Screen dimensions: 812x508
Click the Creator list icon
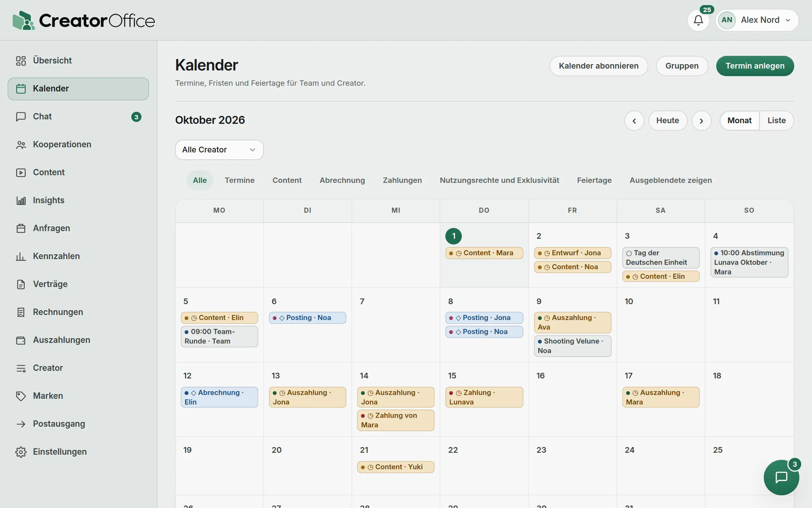coord(21,368)
